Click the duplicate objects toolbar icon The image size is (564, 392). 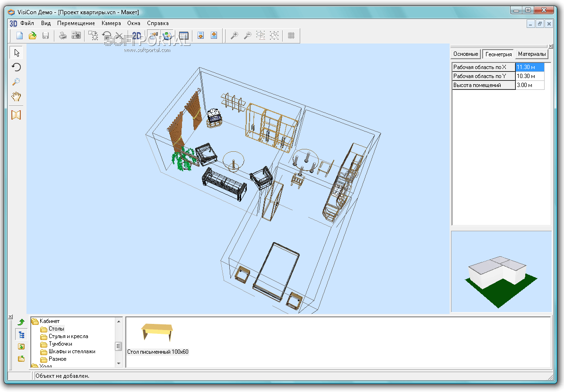pyautogui.click(x=93, y=35)
